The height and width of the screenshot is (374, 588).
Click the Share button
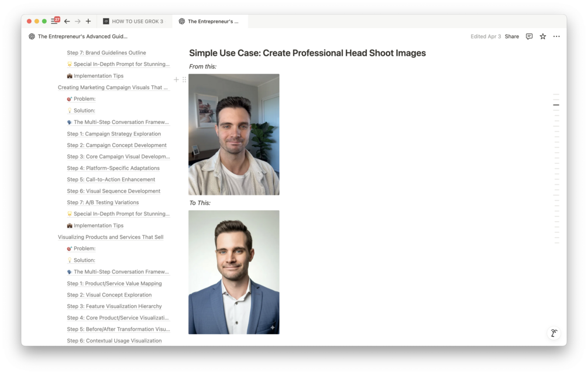(512, 36)
